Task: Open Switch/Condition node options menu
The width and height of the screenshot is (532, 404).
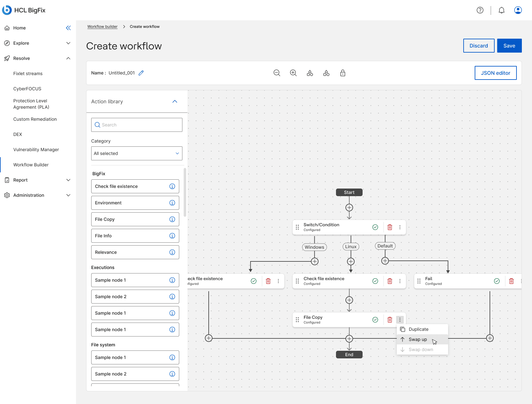Action: 400,227
